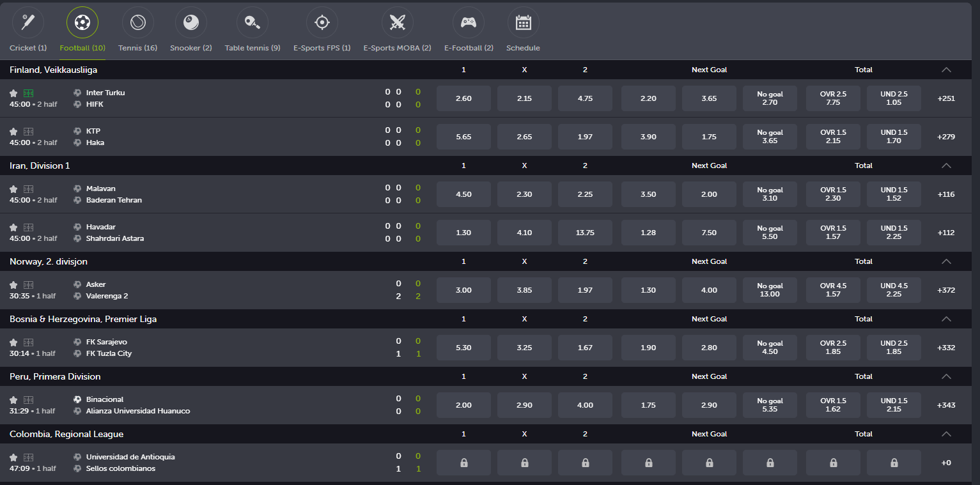Click Valerenga 2 team crest icon
Viewport: 980px width, 485px height.
[77, 296]
